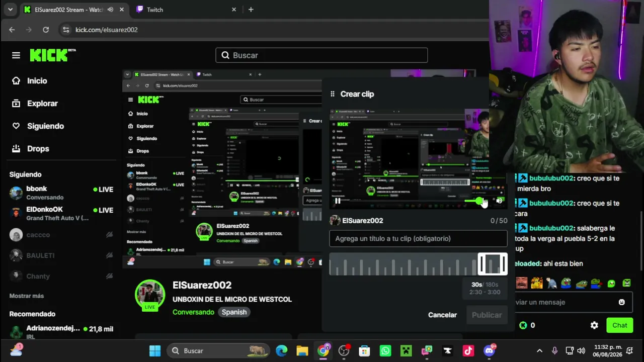Open Minecraft from the taskbar
Viewport: 644px width, 362px height.
pyautogui.click(x=406, y=351)
